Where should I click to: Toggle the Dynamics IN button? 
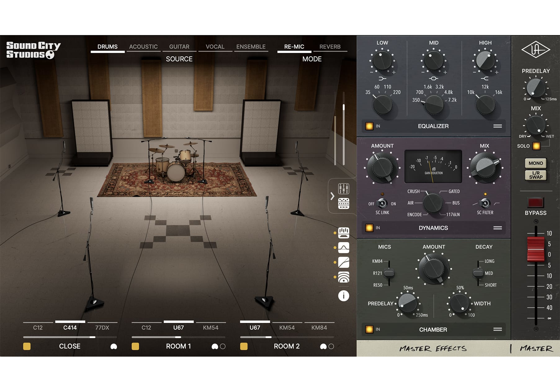click(369, 228)
